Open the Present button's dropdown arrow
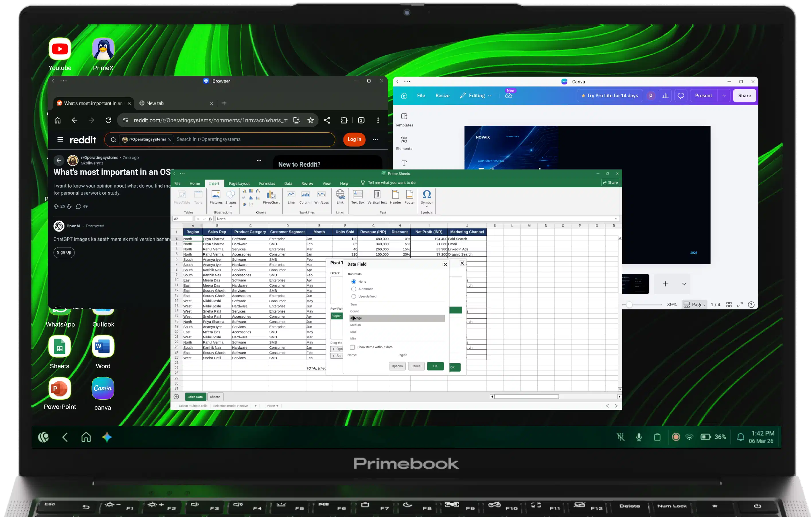The width and height of the screenshot is (812, 517). (724, 95)
